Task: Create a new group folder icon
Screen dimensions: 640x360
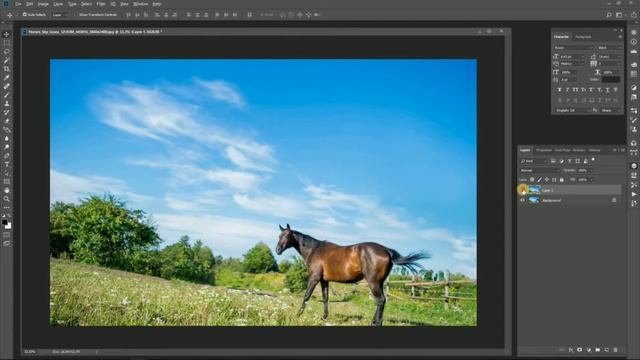Action: pyautogui.click(x=598, y=350)
